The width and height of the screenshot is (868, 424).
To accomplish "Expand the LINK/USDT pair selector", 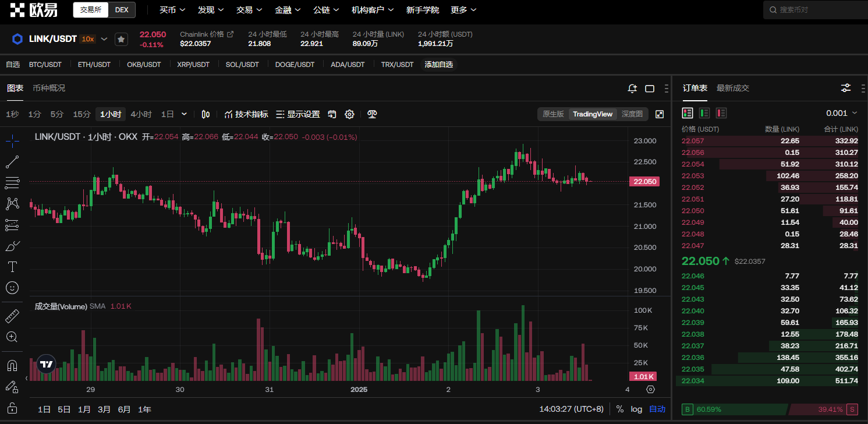I will 104,39.
